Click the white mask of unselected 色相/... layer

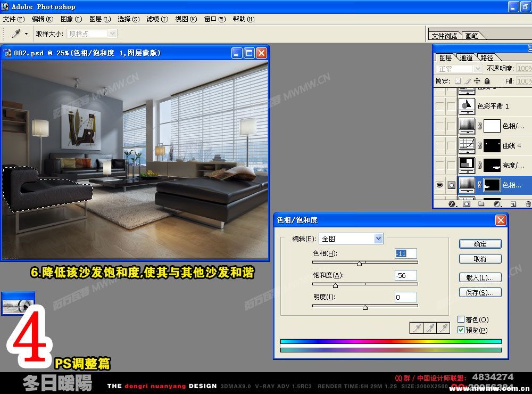(492, 126)
